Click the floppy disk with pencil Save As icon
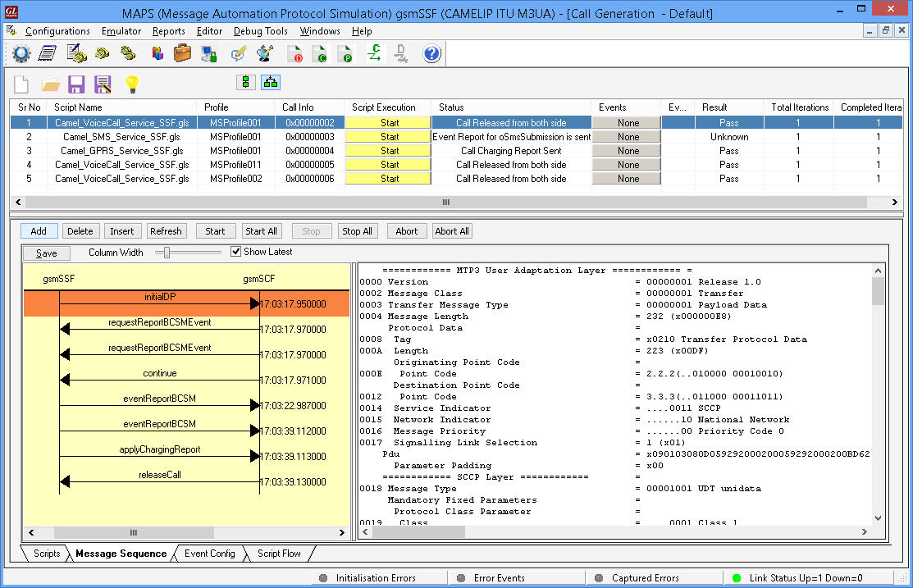 [103, 84]
